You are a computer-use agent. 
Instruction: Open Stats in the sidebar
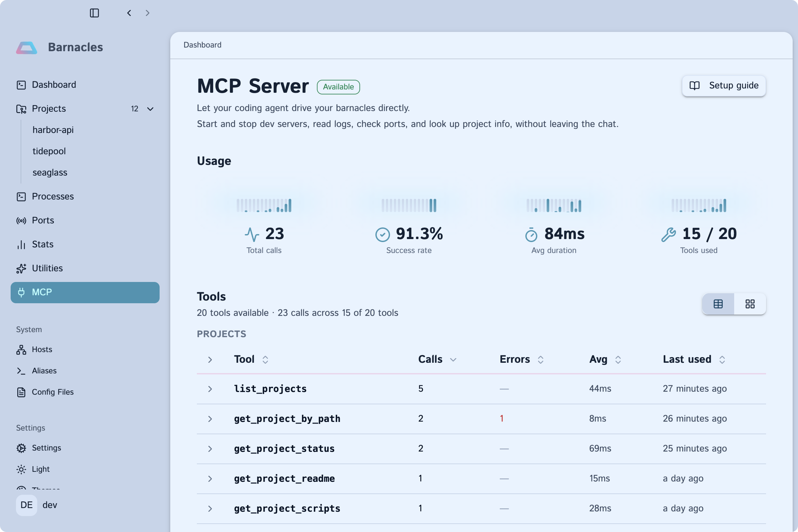[85, 244]
